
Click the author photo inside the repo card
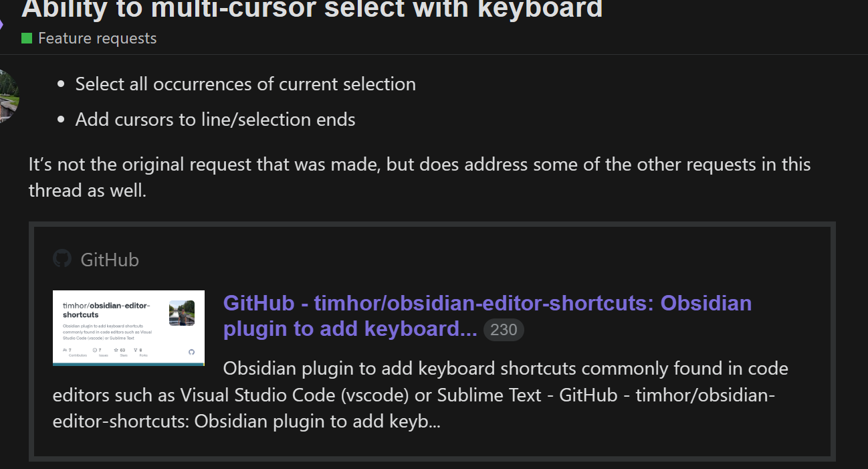pyautogui.click(x=182, y=312)
